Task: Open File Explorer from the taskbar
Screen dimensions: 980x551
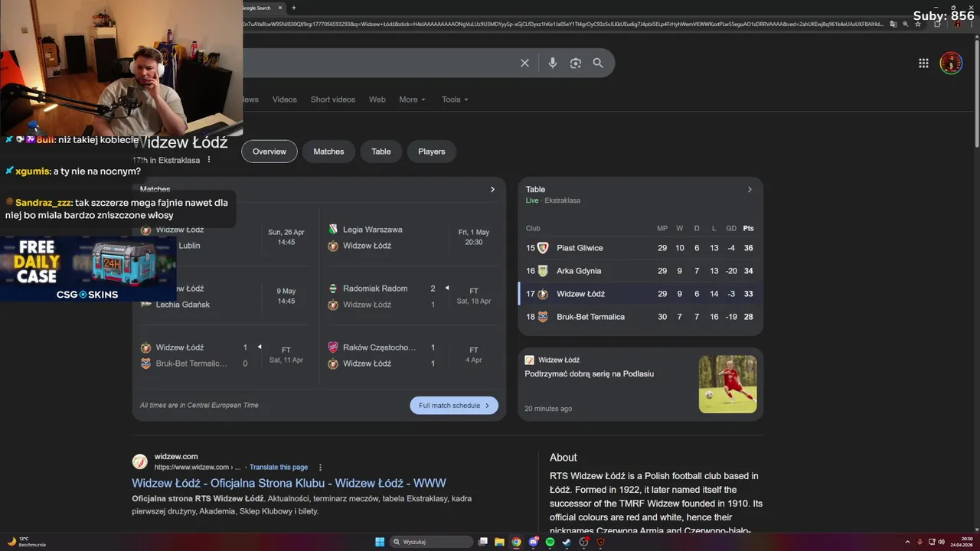Action: pos(499,542)
